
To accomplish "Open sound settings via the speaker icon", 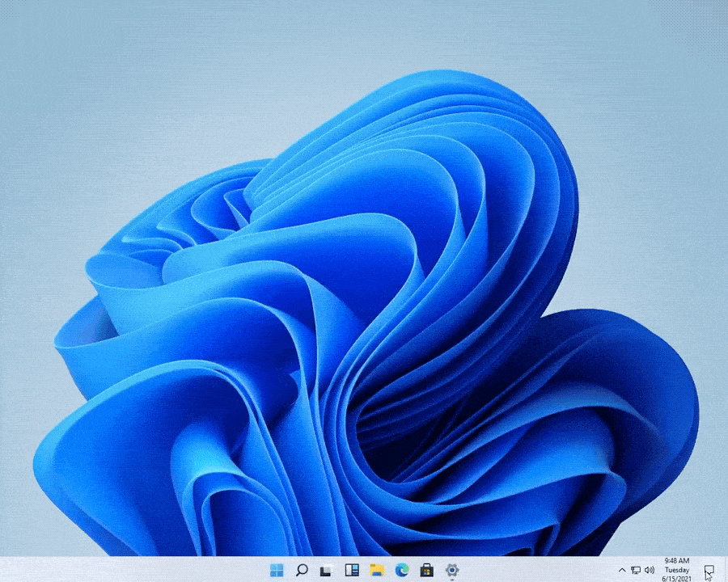I will click(x=649, y=570).
